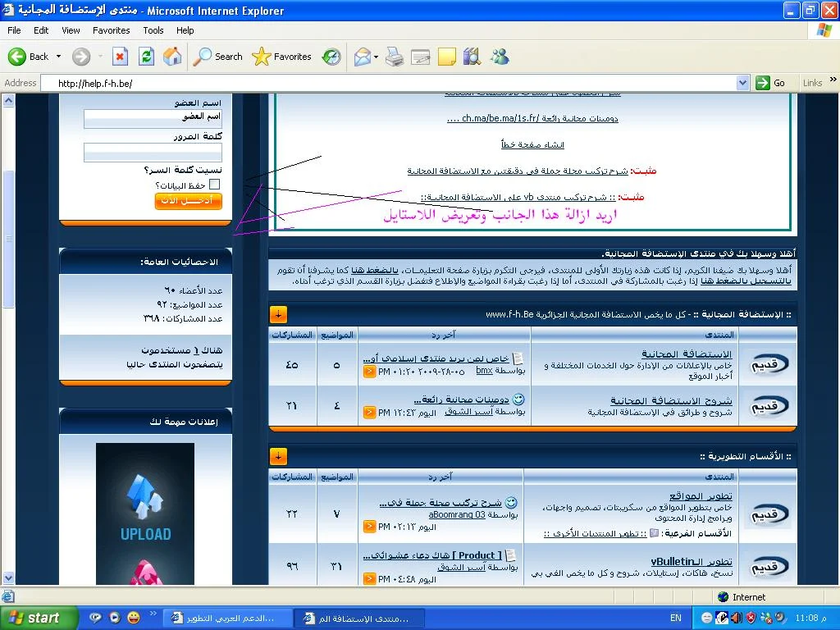Expand the Links toolbar chevron
The height and width of the screenshot is (630, 840).
pos(833,80)
